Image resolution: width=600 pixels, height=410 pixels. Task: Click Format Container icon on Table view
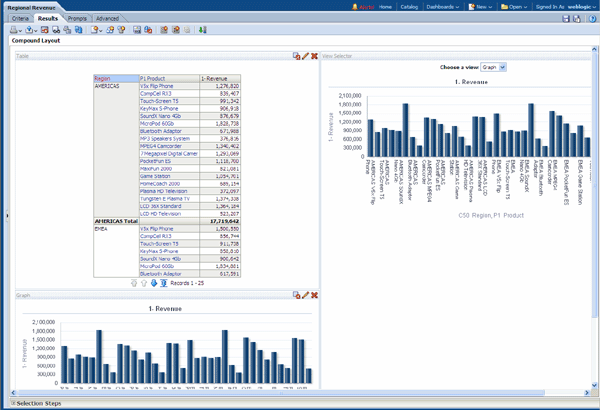(x=297, y=56)
